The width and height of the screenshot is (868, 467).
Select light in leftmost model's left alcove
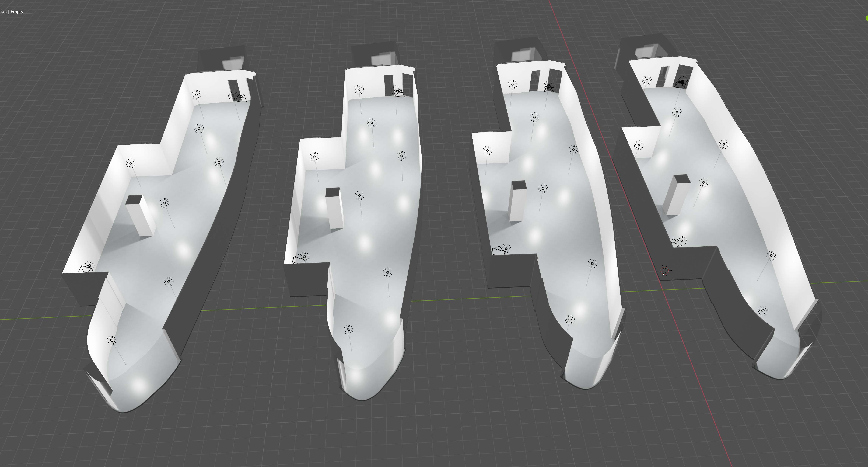pyautogui.click(x=131, y=164)
